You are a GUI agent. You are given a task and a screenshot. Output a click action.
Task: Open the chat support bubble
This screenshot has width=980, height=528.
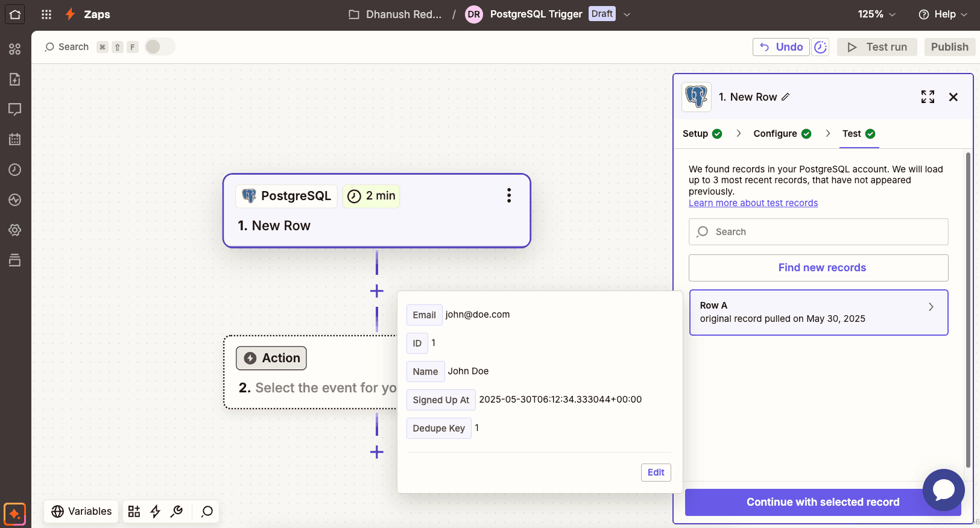(943, 489)
